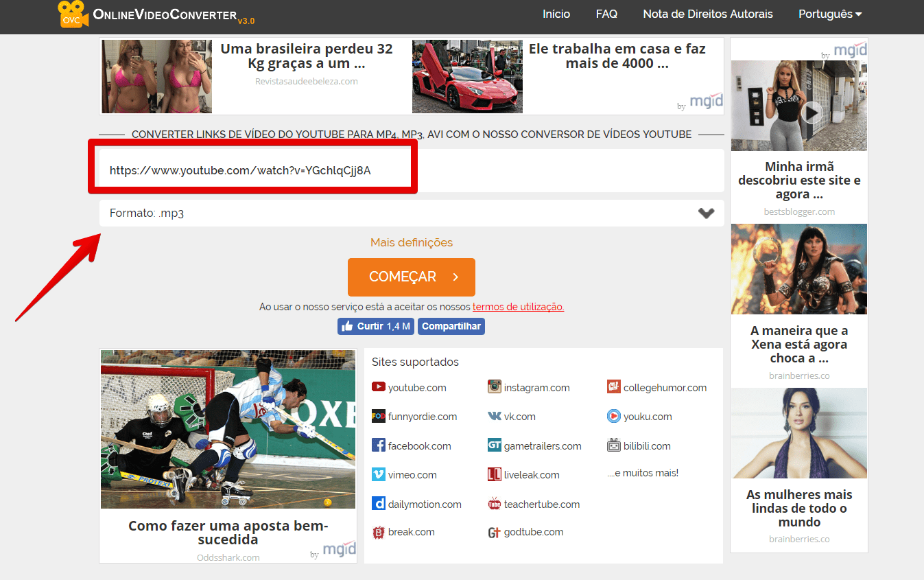
Task: Click the Dailymotion site icon
Action: pos(379,504)
